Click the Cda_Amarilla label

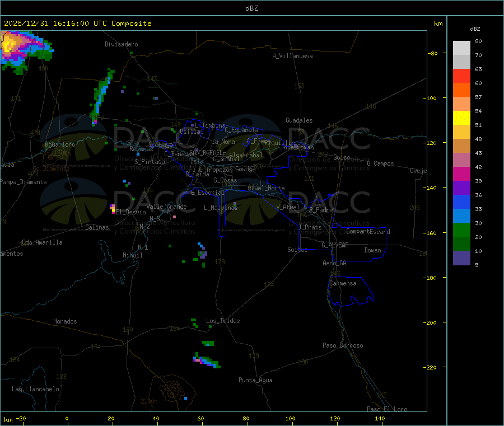(42, 242)
